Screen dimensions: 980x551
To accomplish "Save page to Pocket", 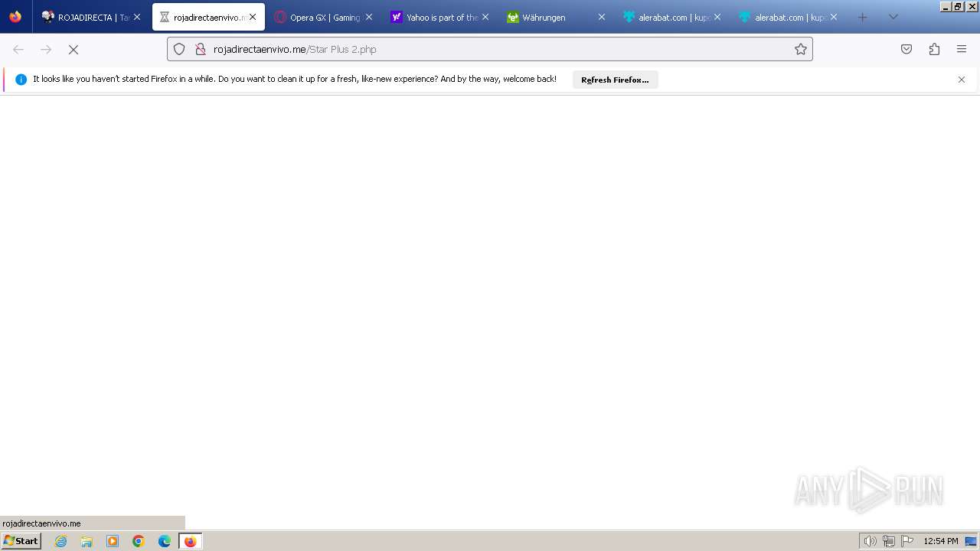I will tap(906, 49).
